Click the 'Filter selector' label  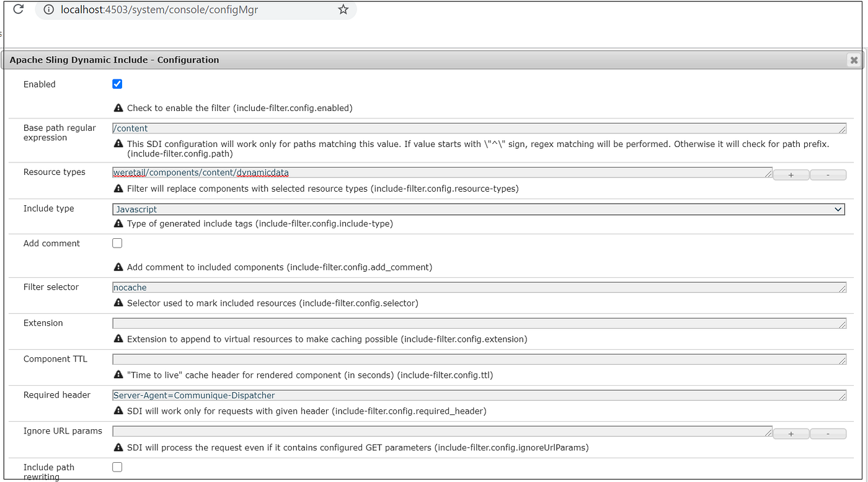pos(51,287)
